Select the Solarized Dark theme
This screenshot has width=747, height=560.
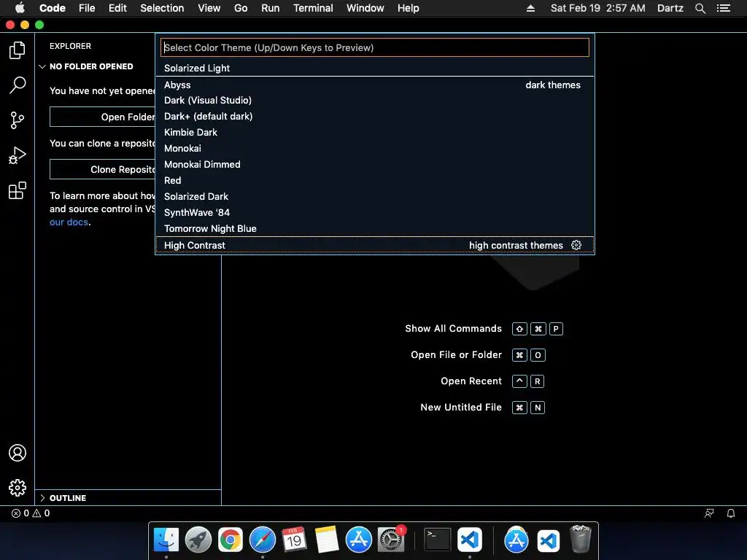(374, 197)
